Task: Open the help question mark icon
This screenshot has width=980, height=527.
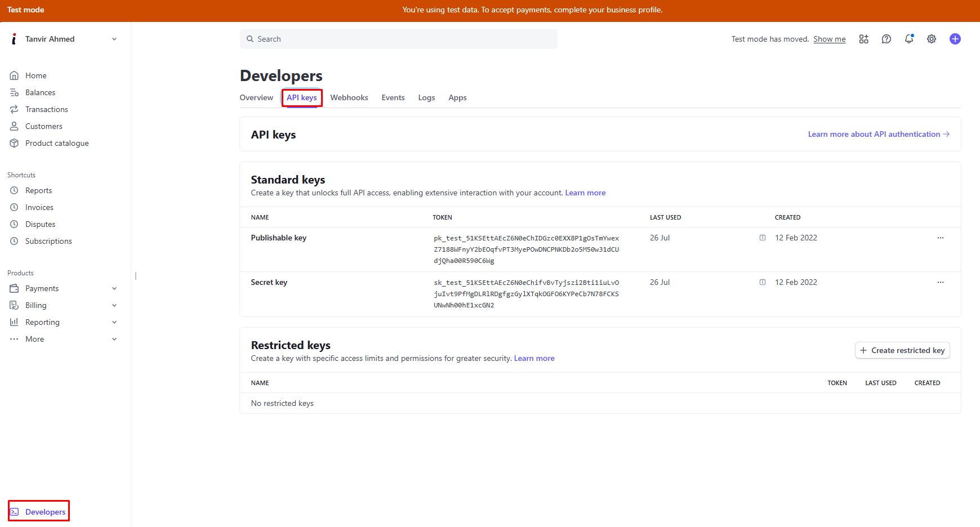Action: [x=887, y=39]
